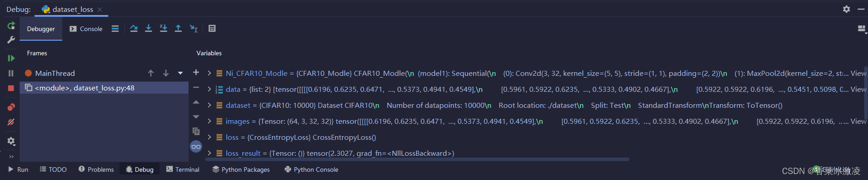Open debugger settings wrench icon

click(11, 40)
